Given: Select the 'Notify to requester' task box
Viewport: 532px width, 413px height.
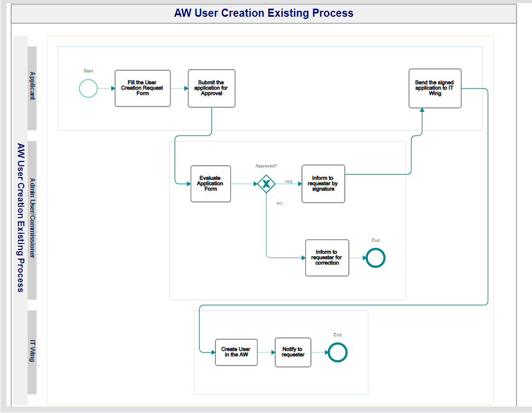Looking at the screenshot, I should point(293,353).
